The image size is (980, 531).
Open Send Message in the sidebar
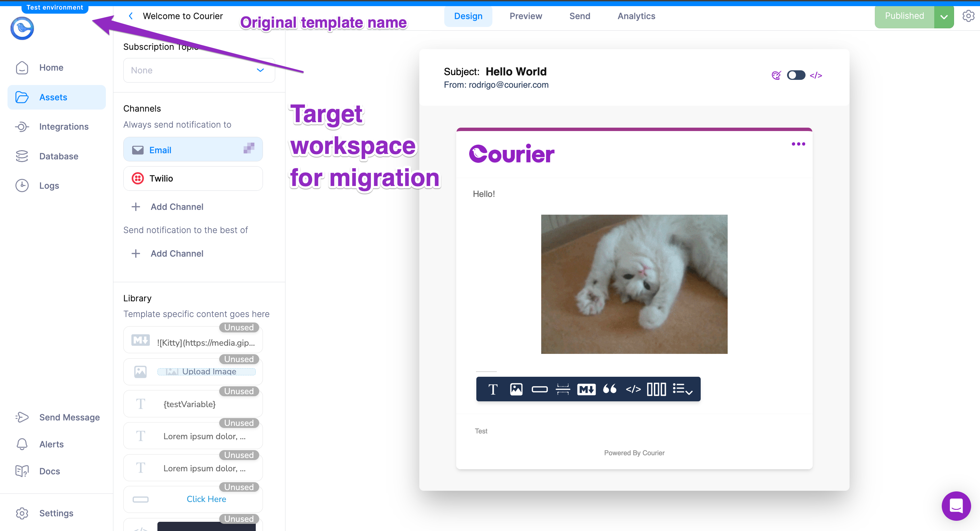pyautogui.click(x=69, y=417)
